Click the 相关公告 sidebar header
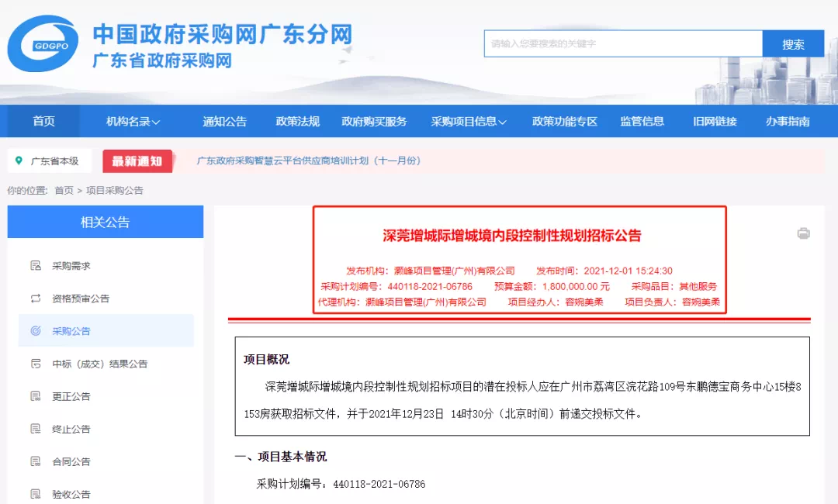 pos(106,222)
